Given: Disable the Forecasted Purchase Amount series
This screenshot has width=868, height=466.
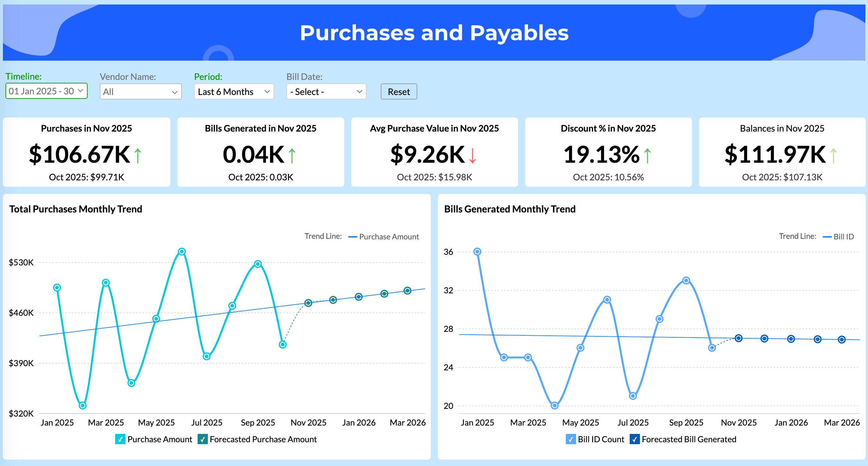Looking at the screenshot, I should (x=202, y=439).
